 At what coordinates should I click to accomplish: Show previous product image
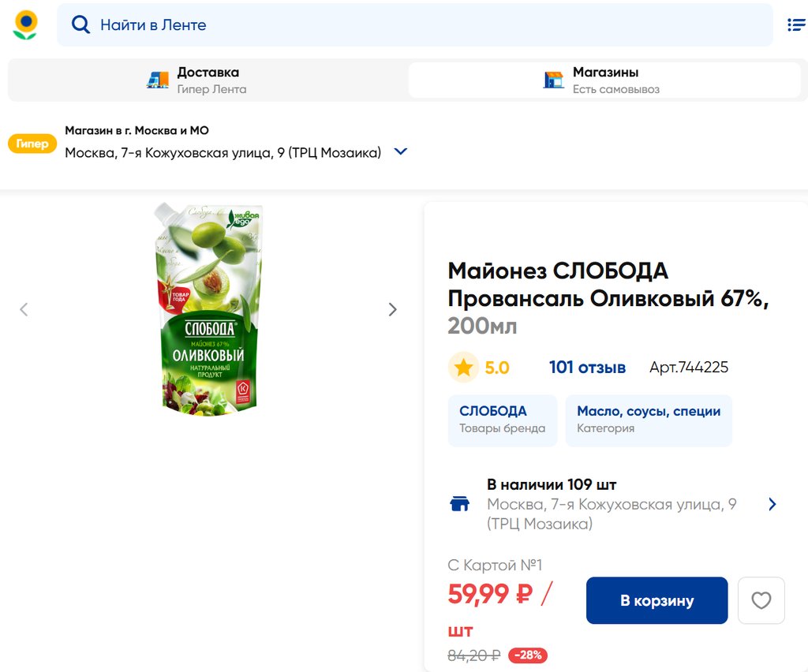click(24, 310)
